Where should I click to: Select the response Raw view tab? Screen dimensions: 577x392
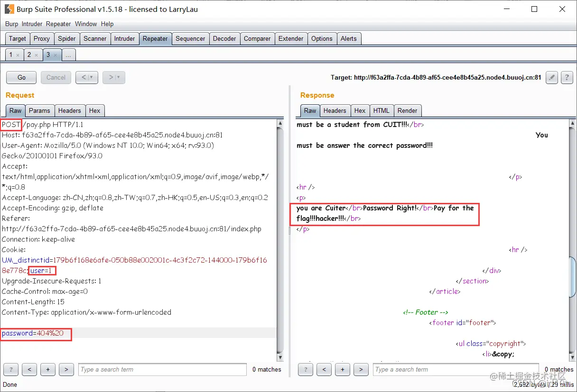[x=310, y=110]
